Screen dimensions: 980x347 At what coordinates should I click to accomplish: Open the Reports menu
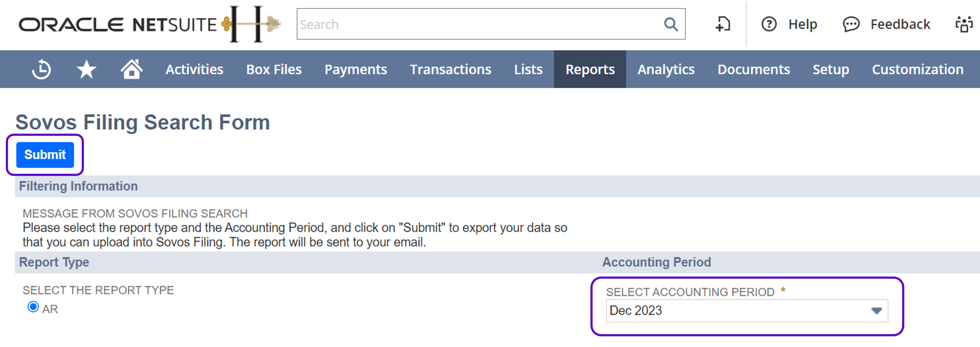590,69
